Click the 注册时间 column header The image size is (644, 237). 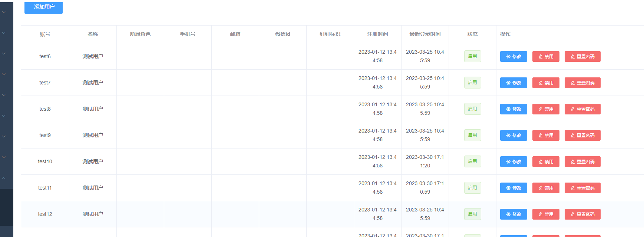pos(377,34)
